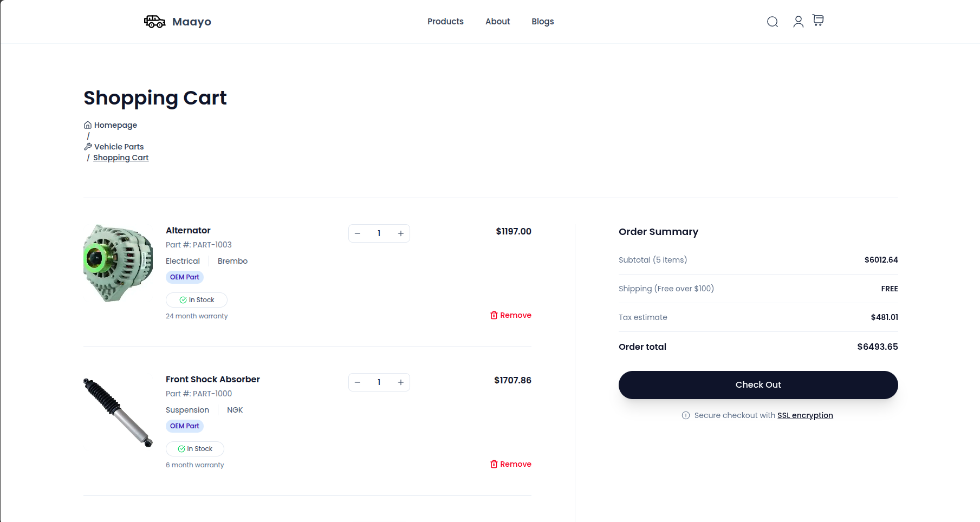The image size is (980, 522).
Task: Go to the About page
Action: [497, 22]
